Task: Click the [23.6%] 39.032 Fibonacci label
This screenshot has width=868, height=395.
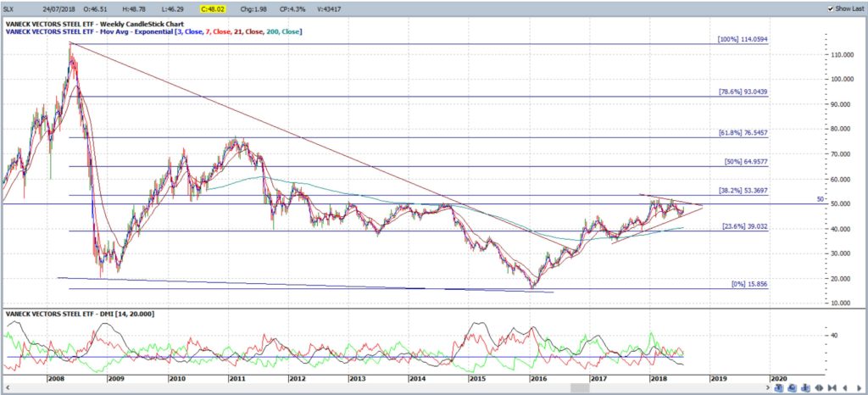Action: [x=744, y=226]
